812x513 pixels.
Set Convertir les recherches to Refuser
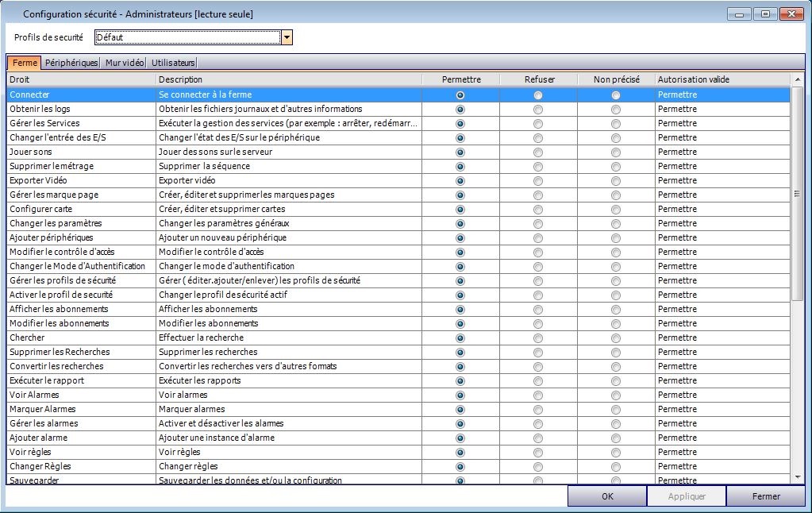(538, 367)
